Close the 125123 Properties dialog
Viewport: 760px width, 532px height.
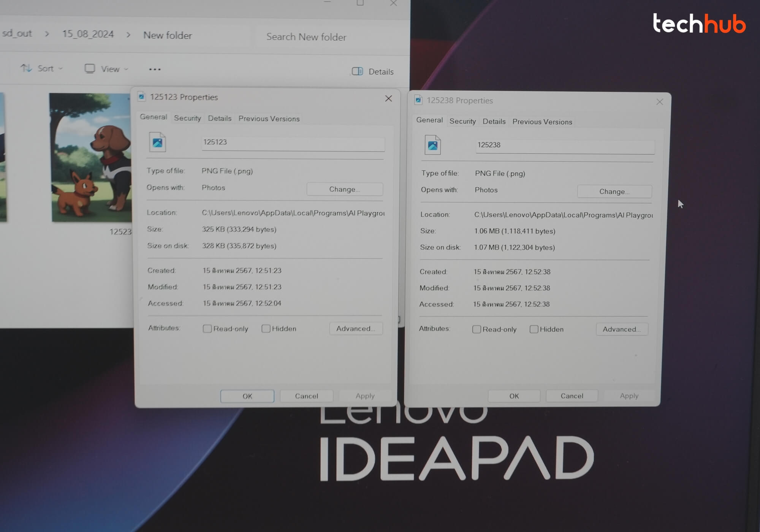[388, 98]
